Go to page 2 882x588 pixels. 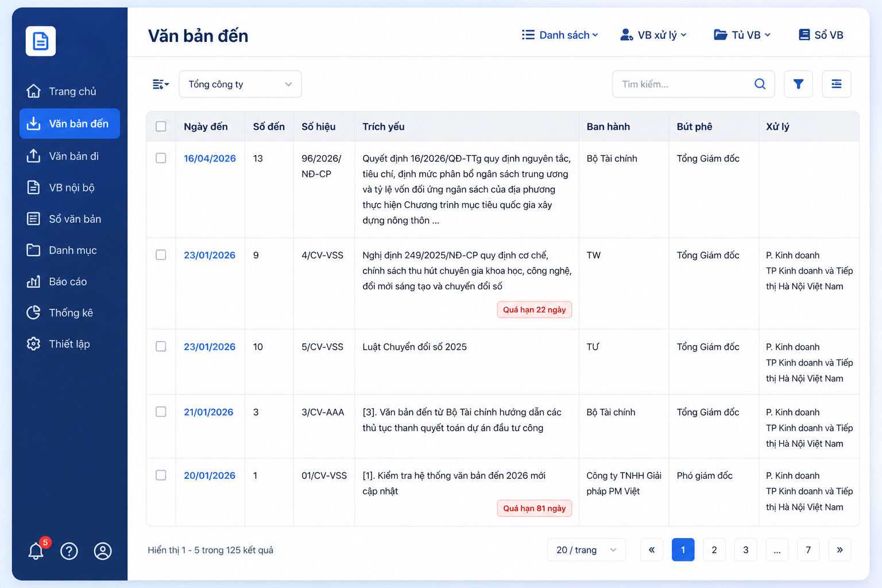tap(714, 550)
